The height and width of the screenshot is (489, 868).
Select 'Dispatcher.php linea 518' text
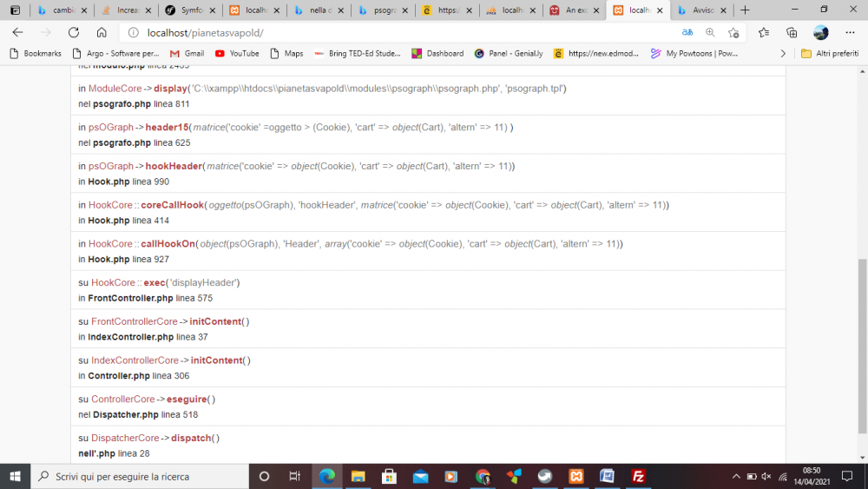coord(145,414)
